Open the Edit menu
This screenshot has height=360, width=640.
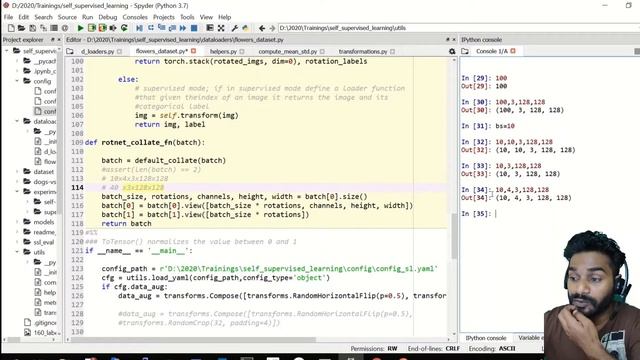24,17
